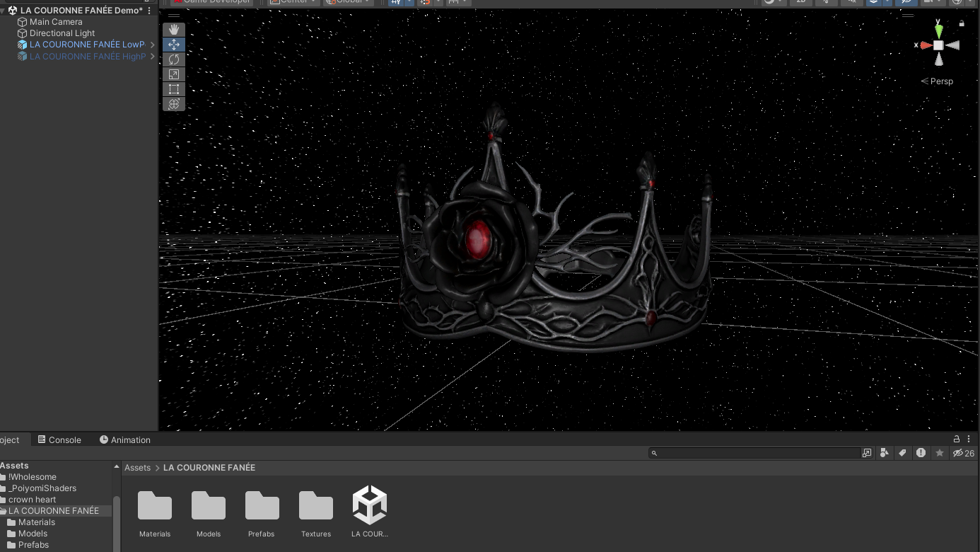Click Assets in the breadcrumb path

[x=138, y=468]
